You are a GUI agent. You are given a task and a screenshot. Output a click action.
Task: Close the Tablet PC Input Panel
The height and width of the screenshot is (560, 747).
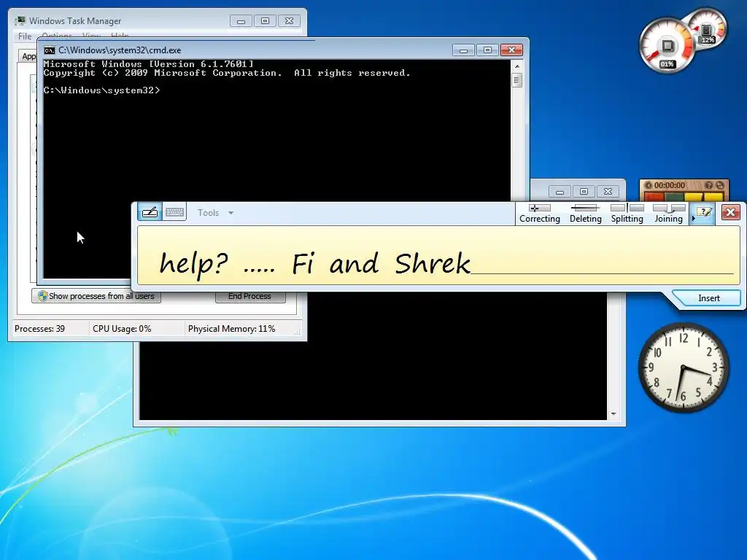coord(730,212)
